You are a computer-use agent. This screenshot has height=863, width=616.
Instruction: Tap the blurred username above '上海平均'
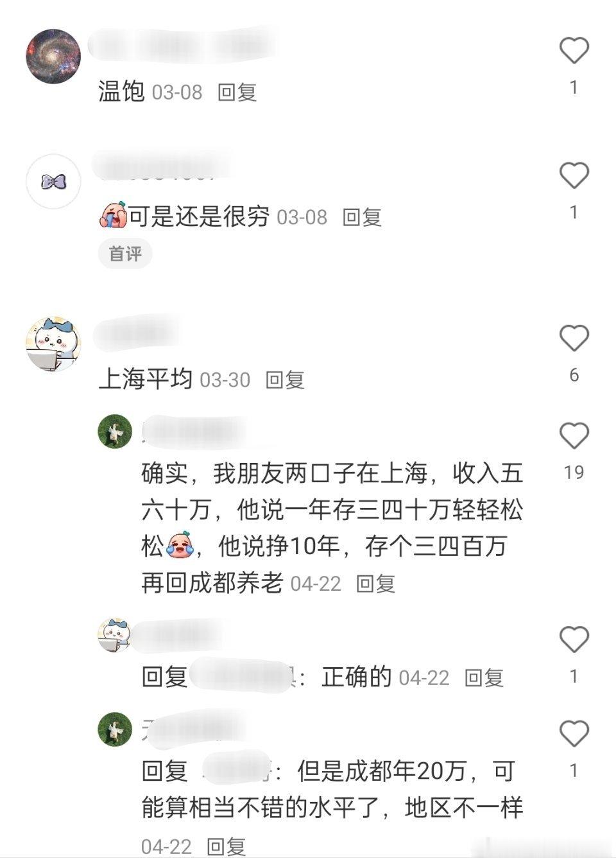click(x=136, y=334)
